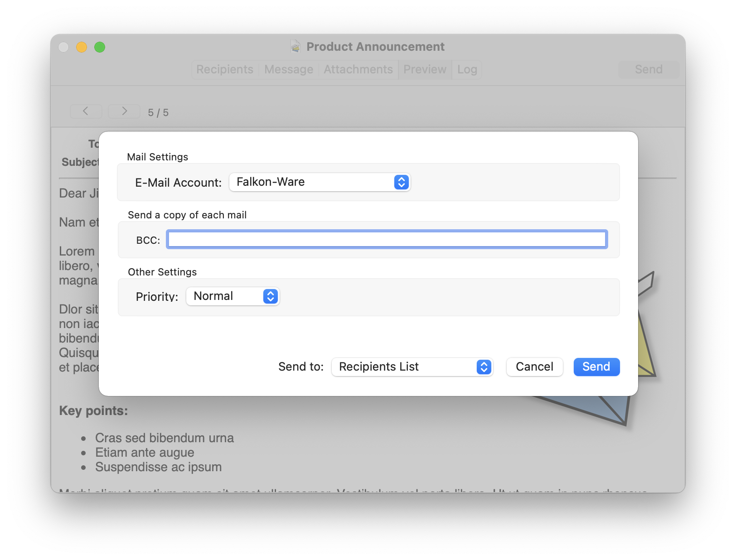Click the Cancel button in the dialog
This screenshot has width=736, height=560.
point(534,367)
